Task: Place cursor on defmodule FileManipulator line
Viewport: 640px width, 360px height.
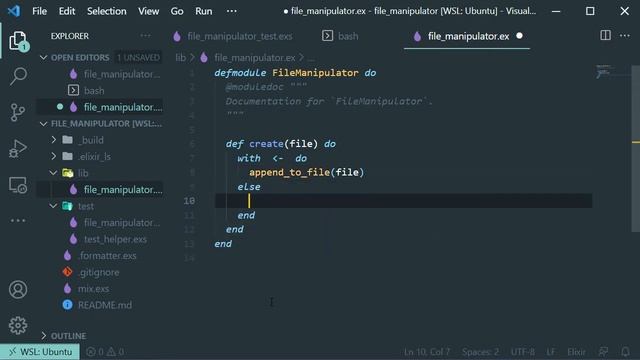Action: pos(295,73)
